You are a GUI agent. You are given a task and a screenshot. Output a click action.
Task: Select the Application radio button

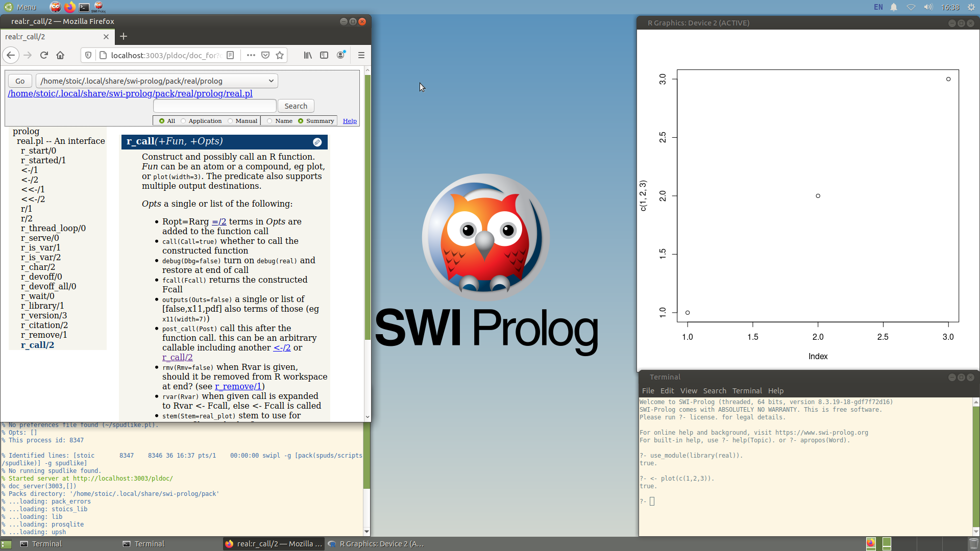[x=183, y=121]
